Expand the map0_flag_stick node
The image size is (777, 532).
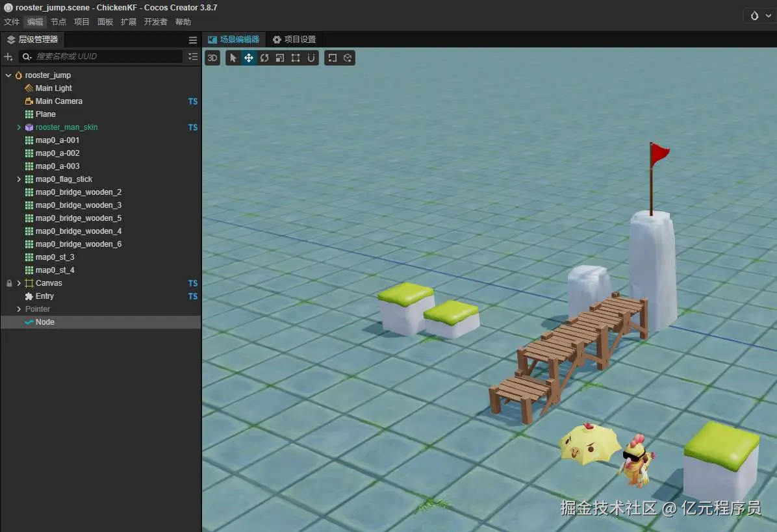(19, 179)
